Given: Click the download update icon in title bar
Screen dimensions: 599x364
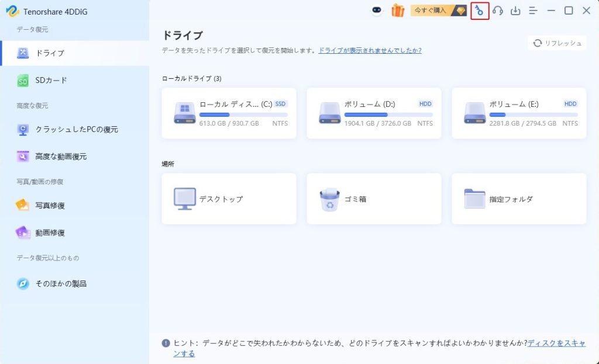Looking at the screenshot, I should [515, 11].
